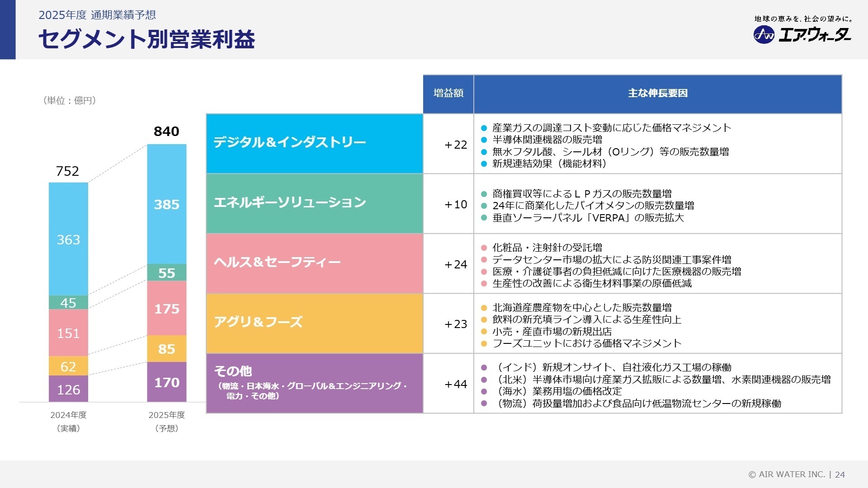
Task: Expand the 増益額 column header
Action: (448, 94)
